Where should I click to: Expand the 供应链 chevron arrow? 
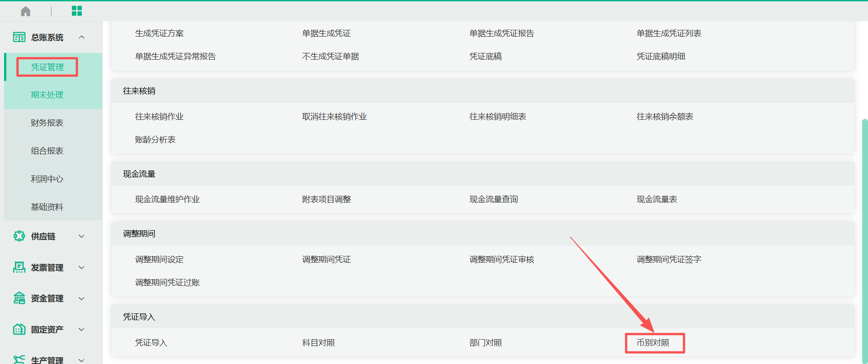81,236
